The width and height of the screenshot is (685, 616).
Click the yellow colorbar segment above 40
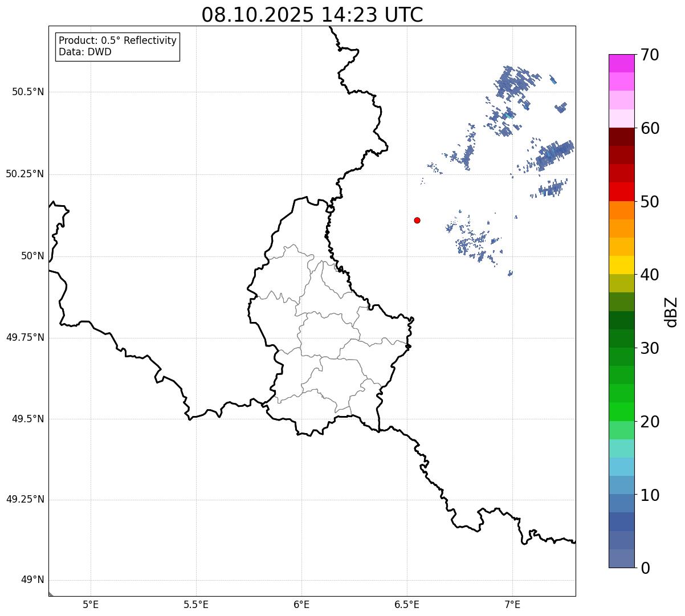[622, 265]
